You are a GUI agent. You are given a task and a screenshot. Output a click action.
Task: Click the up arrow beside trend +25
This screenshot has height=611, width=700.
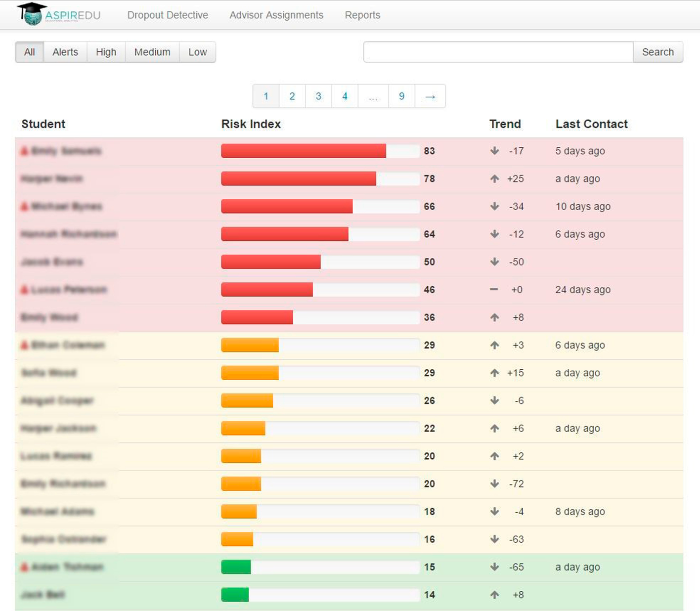pyautogui.click(x=494, y=178)
